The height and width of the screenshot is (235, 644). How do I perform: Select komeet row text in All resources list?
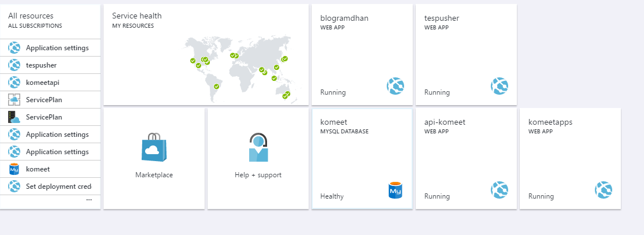(38, 169)
